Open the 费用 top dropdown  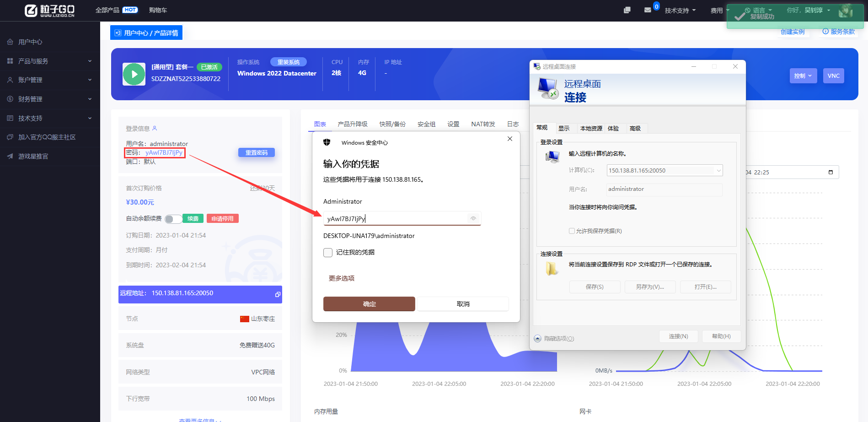click(719, 10)
